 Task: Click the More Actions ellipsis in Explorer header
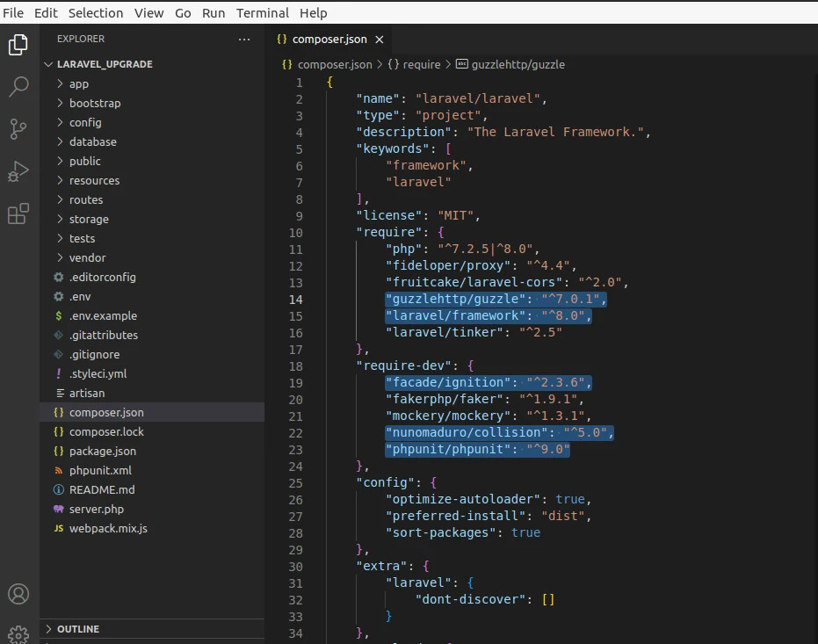click(243, 39)
